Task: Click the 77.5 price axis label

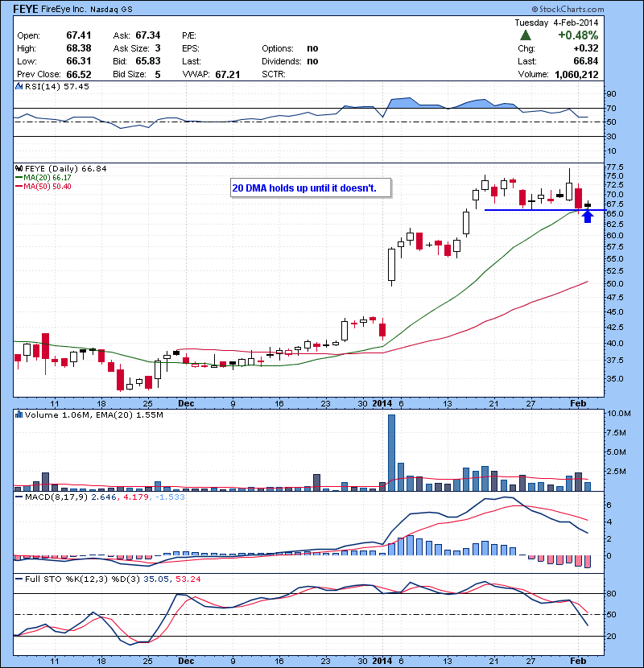Action: point(615,167)
